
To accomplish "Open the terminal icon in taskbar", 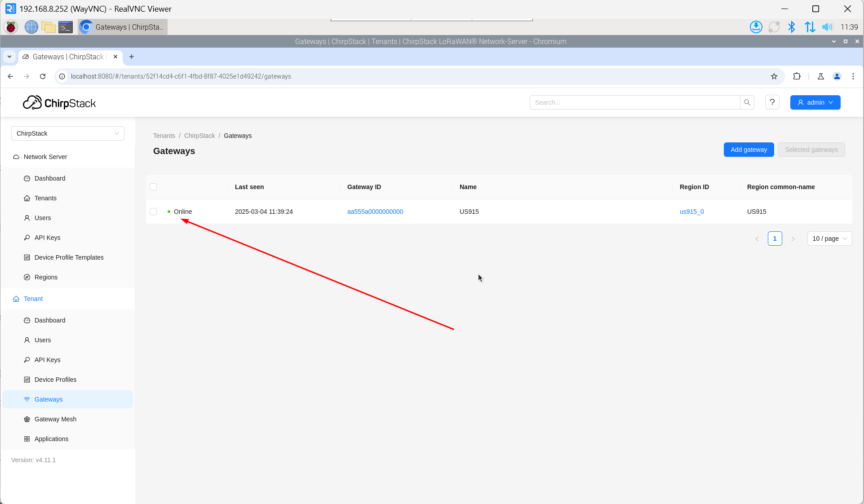I will pyautogui.click(x=66, y=27).
